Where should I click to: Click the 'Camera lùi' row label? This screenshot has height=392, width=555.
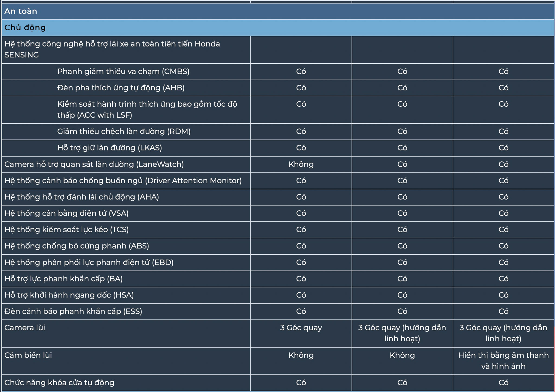pos(25,328)
